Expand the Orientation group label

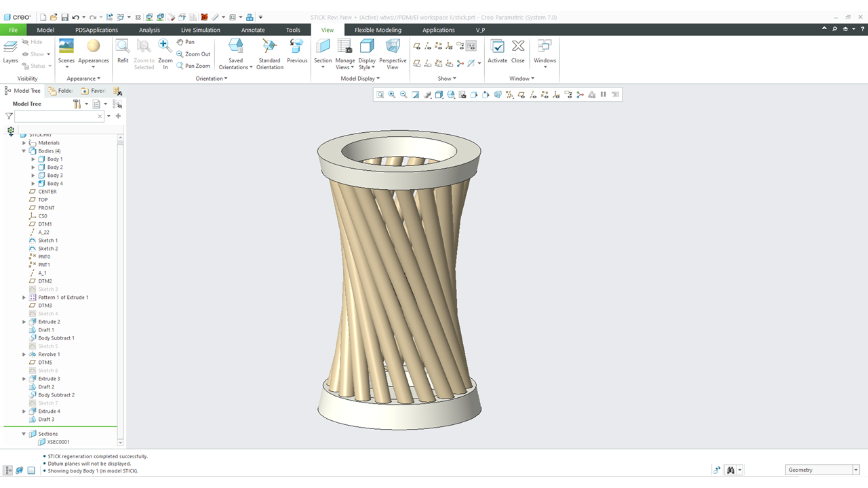212,79
